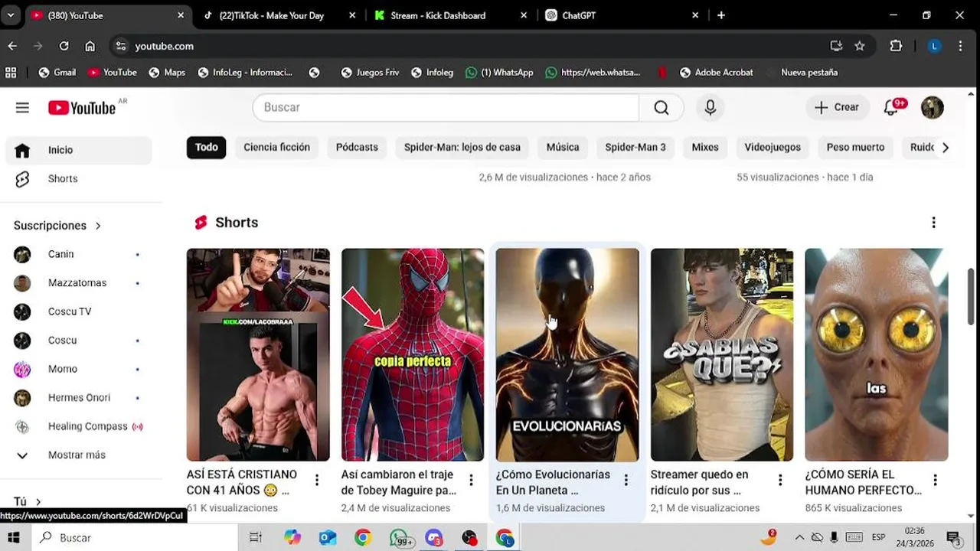The image size is (980, 551).
Task: Select the Peso muerto chip
Action: (855, 147)
